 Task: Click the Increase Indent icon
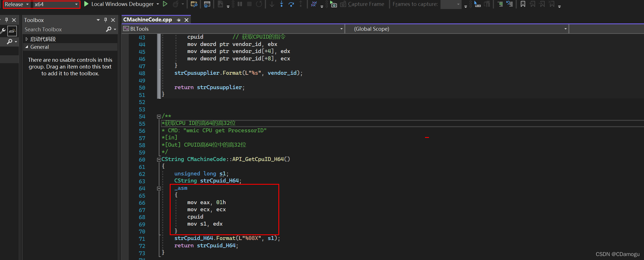click(510, 4)
